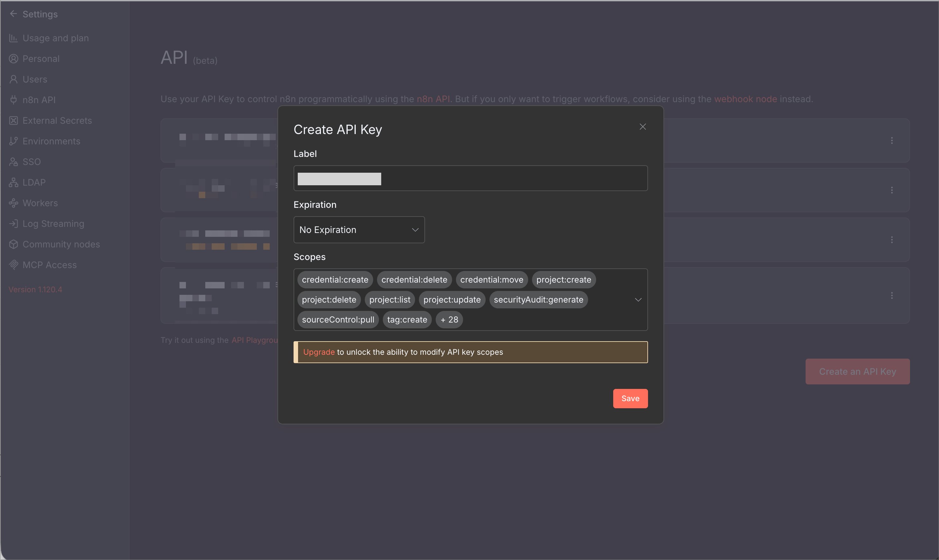This screenshot has width=939, height=560.
Task: Click the Personal user circle icon
Action: tap(14, 59)
